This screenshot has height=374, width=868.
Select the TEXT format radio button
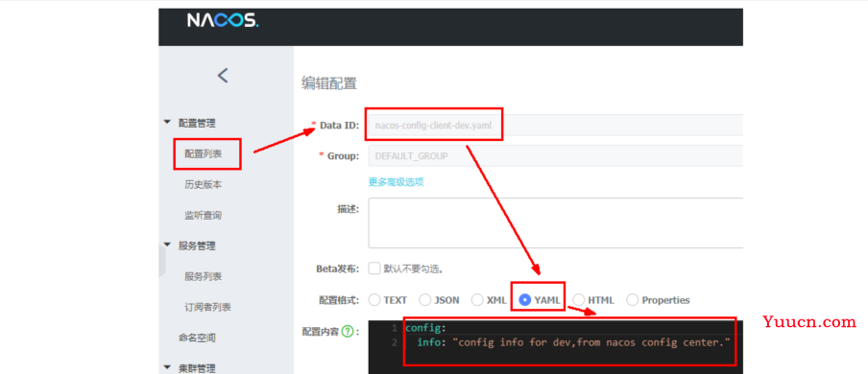click(374, 300)
